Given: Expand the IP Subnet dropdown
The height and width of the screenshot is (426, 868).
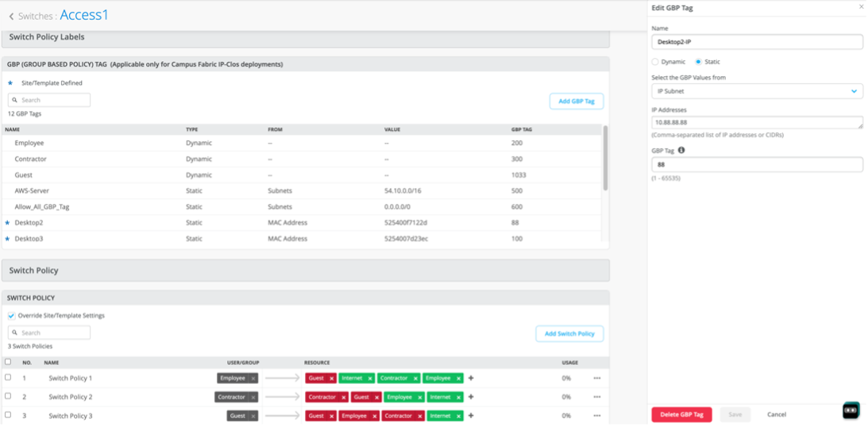Looking at the screenshot, I should tap(757, 91).
